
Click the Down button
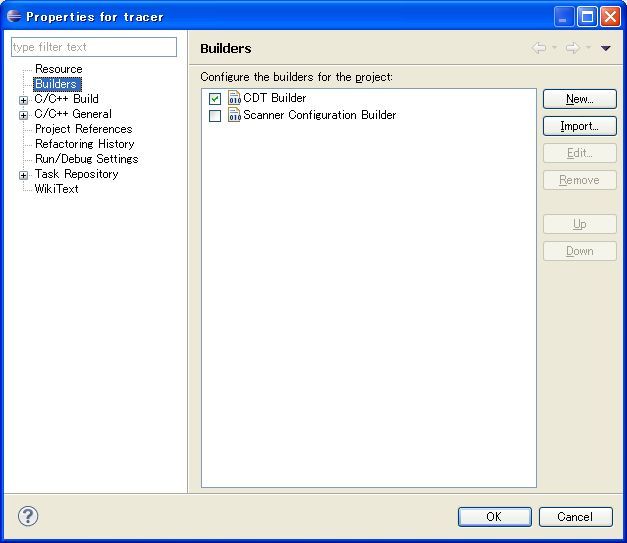579,251
